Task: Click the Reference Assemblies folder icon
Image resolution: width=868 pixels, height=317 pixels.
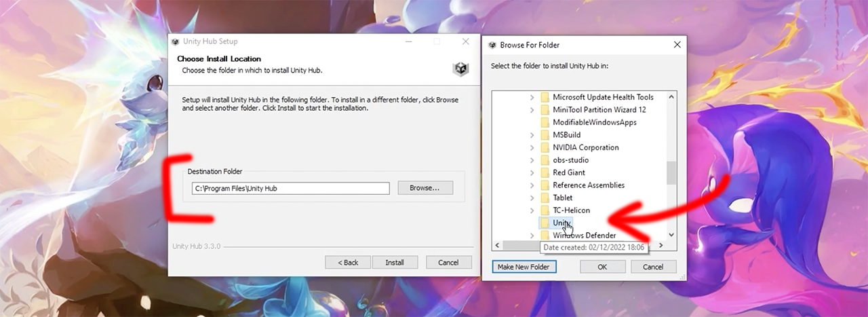Action: [545, 185]
